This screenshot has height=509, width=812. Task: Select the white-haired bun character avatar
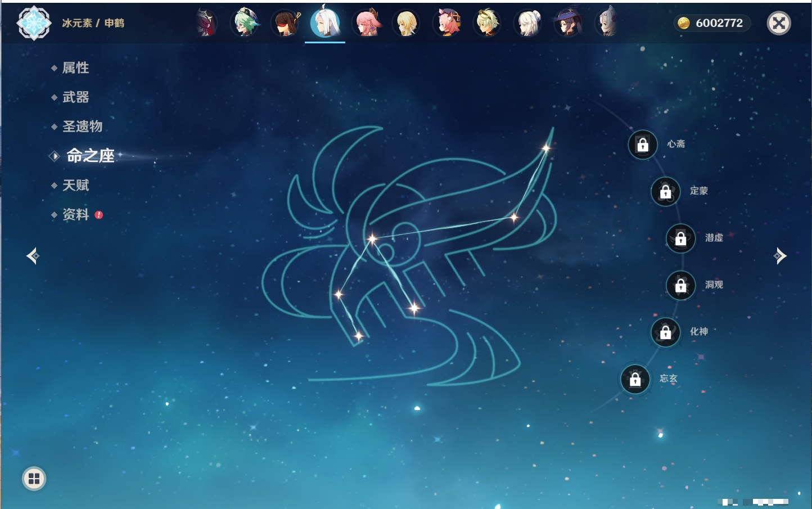[x=528, y=23]
